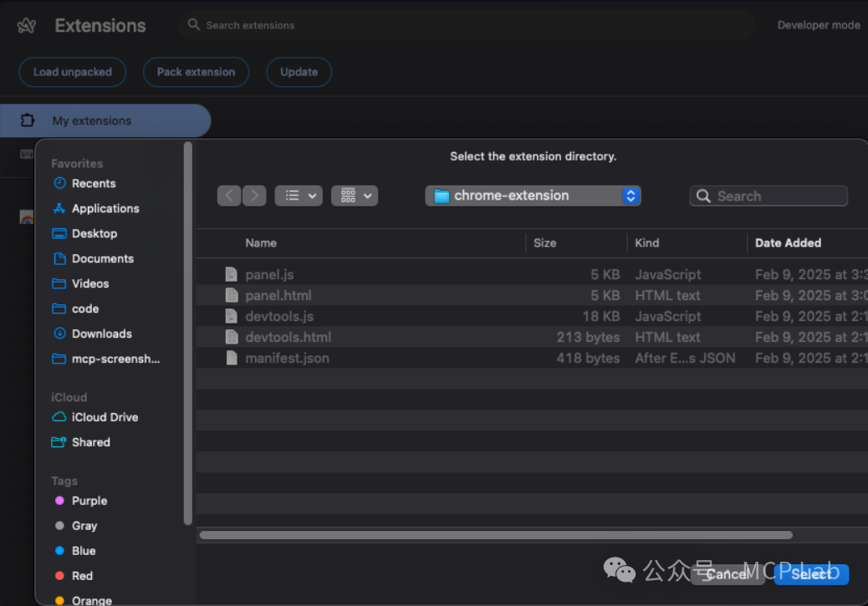Click the blue folder icon beside chrome-extension
This screenshot has height=606, width=868.
(x=442, y=196)
